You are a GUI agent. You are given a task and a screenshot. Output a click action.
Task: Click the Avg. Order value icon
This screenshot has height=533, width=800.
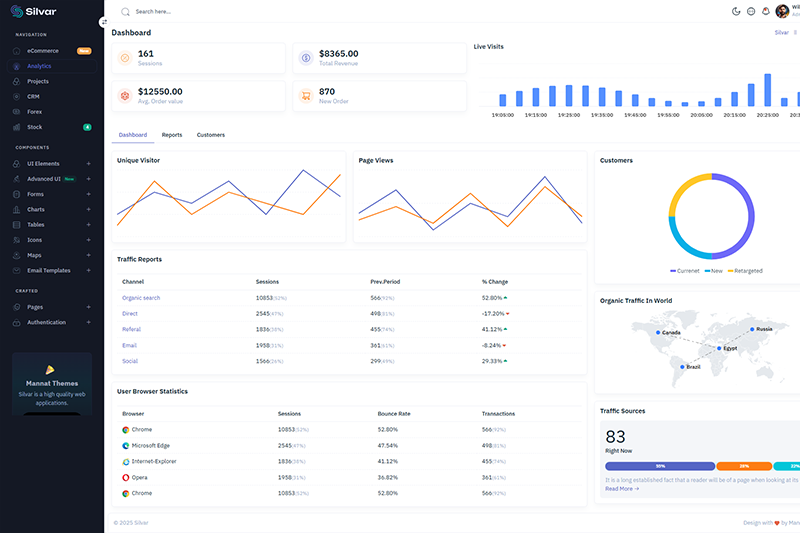click(125, 96)
